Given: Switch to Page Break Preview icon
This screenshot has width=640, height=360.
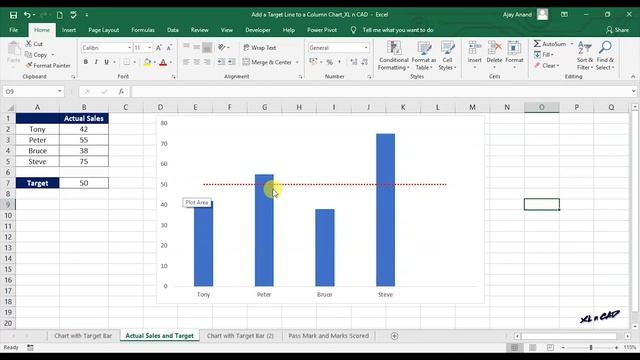Looking at the screenshot, I should coord(551,347).
